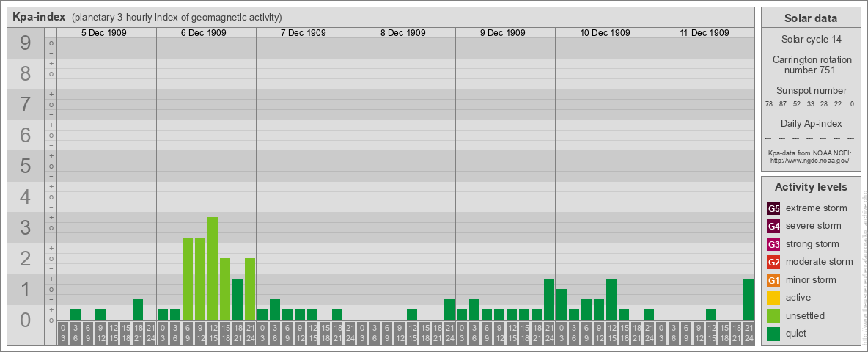Open the www.ngdc.noaa.gov data source link
Screen dimensions: 868x352
(808, 160)
